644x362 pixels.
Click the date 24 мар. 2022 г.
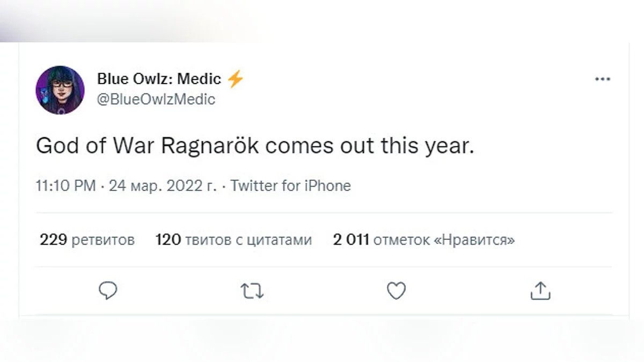(163, 186)
